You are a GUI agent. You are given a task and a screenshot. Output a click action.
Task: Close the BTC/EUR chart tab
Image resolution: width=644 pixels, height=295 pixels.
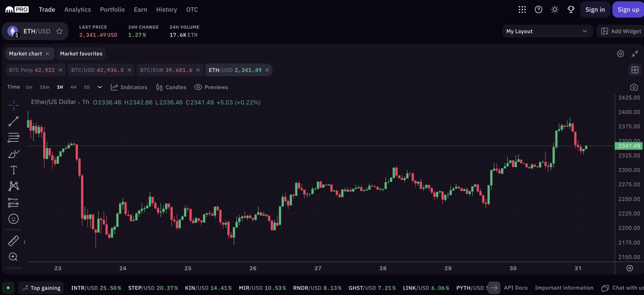click(198, 70)
